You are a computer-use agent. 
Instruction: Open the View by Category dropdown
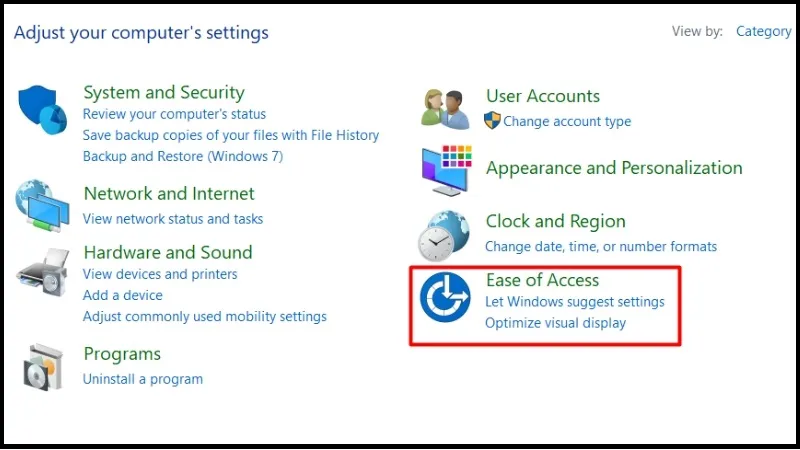point(763,31)
